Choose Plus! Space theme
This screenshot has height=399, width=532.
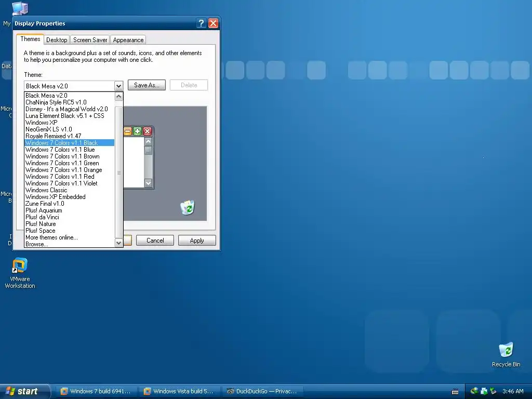69,231
